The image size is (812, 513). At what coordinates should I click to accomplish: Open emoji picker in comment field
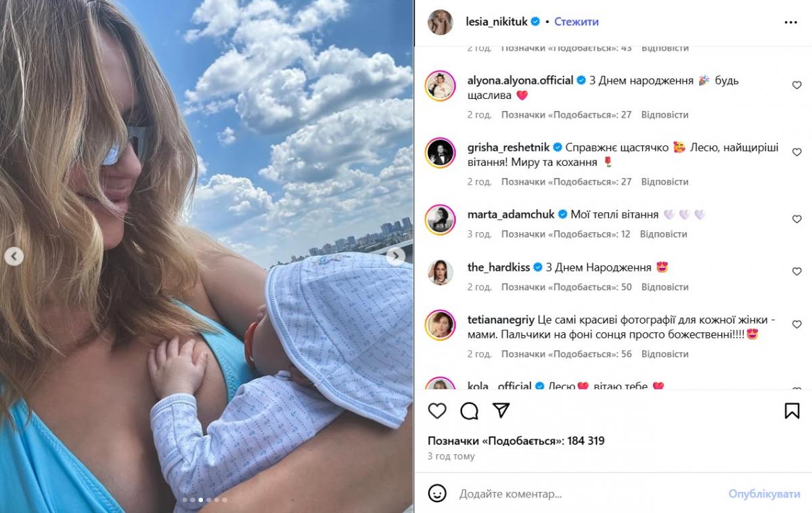(x=438, y=493)
